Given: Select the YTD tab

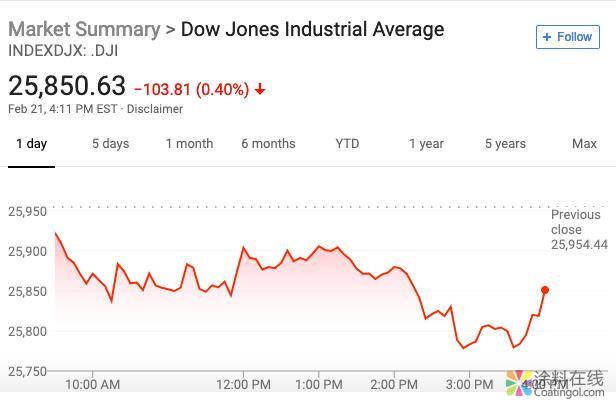Looking at the screenshot, I should (347, 144).
